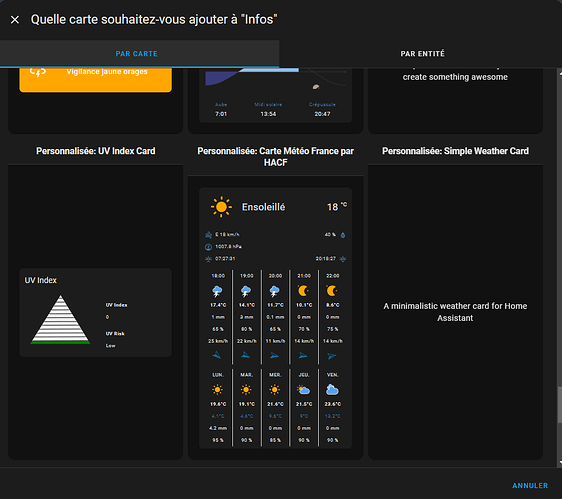Select the sun card with Midi solaire 13:54

pos(275,95)
